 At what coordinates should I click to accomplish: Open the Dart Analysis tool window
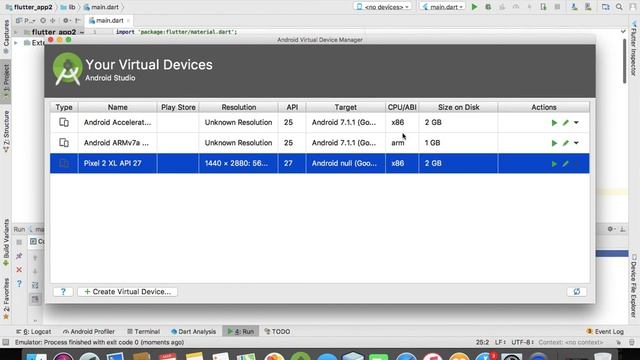pos(193,331)
